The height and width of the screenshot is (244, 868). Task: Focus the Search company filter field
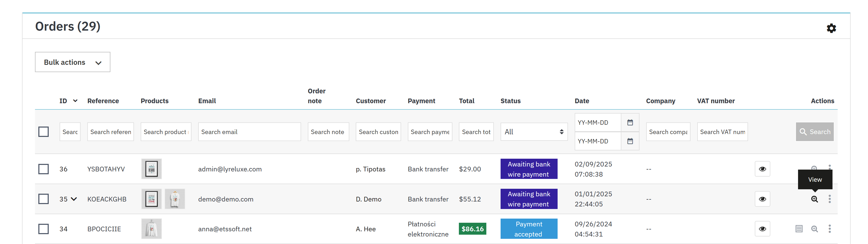click(x=668, y=132)
